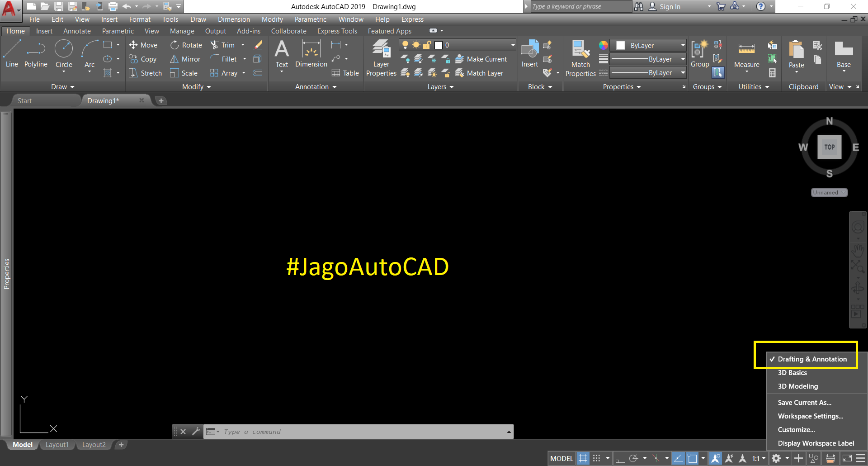Screen dimensions: 868x466
Task: Choose the Drafting & Annotation workspace
Action: [811, 359]
